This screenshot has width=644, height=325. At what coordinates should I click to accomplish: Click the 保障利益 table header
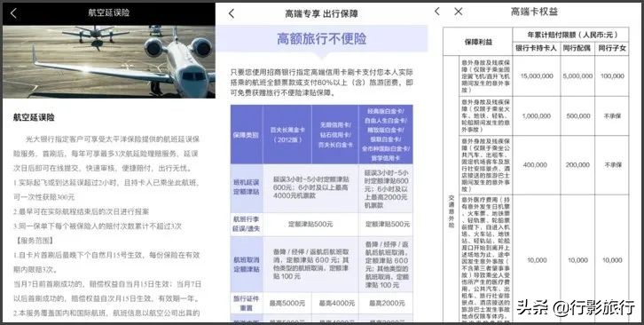478,42
